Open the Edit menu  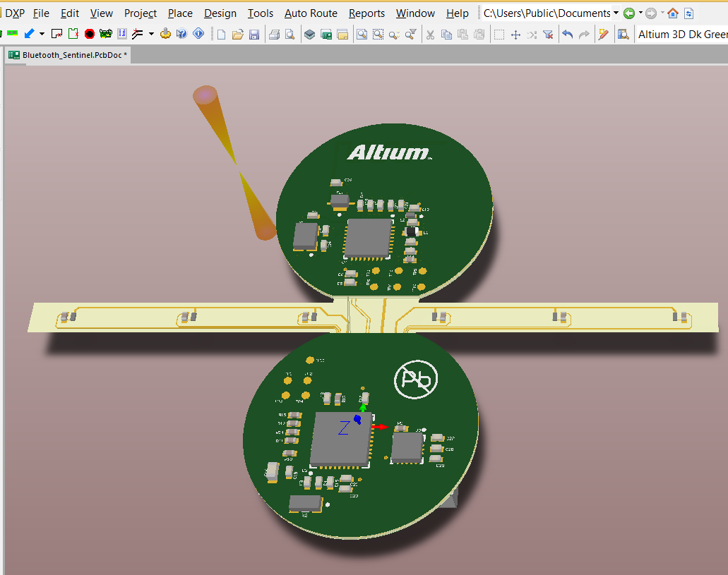pos(70,13)
